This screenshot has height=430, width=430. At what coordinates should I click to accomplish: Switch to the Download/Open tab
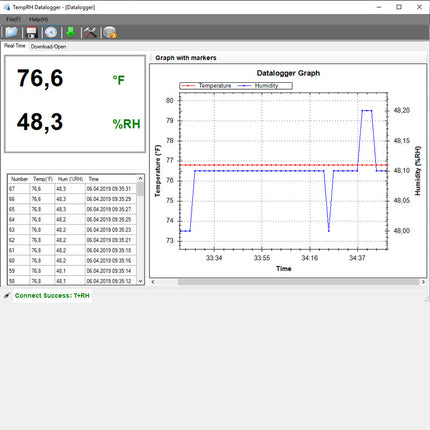click(48, 47)
